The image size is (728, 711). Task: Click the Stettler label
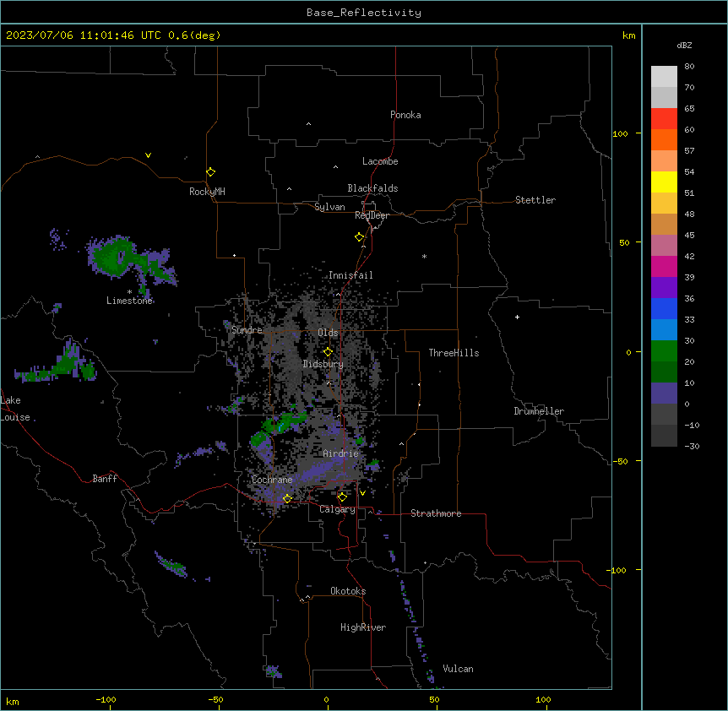coord(535,200)
